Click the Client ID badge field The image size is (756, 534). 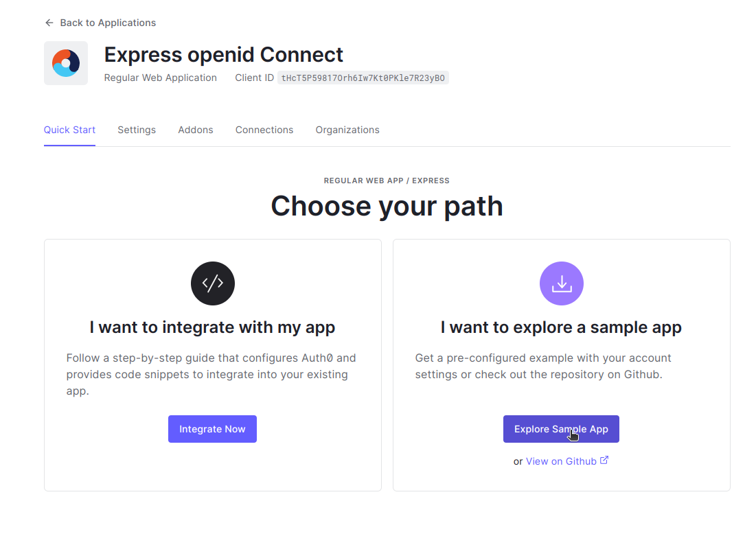(x=363, y=78)
